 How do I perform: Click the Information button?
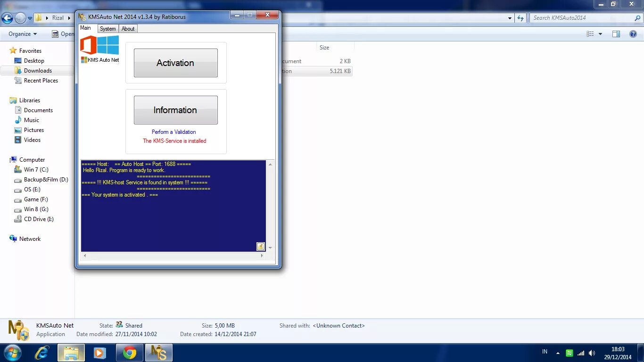point(176,110)
